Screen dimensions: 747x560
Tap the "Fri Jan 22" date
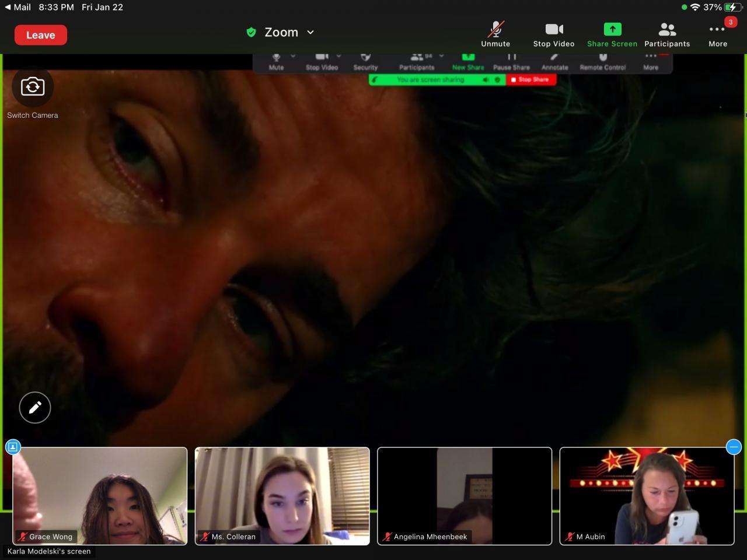click(102, 7)
